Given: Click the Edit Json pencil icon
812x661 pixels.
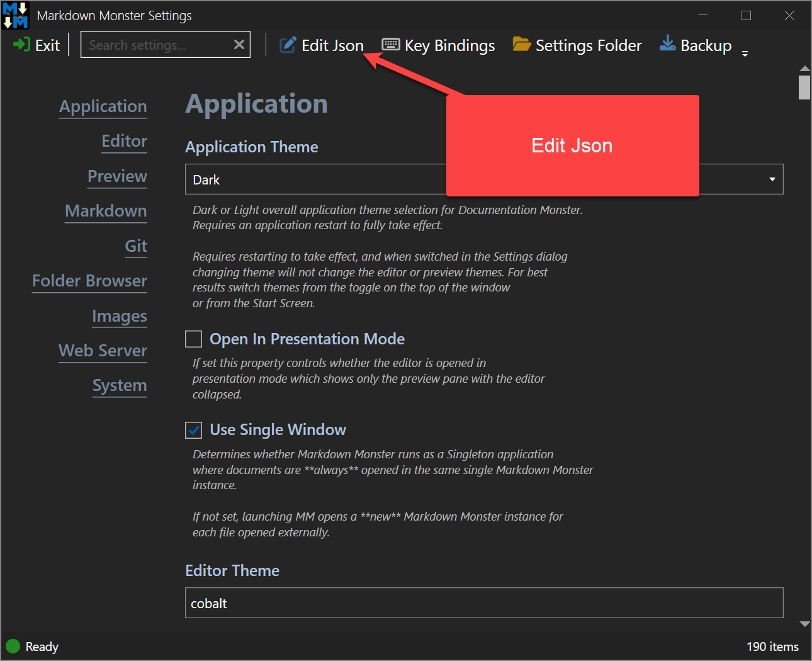Looking at the screenshot, I should [x=288, y=45].
